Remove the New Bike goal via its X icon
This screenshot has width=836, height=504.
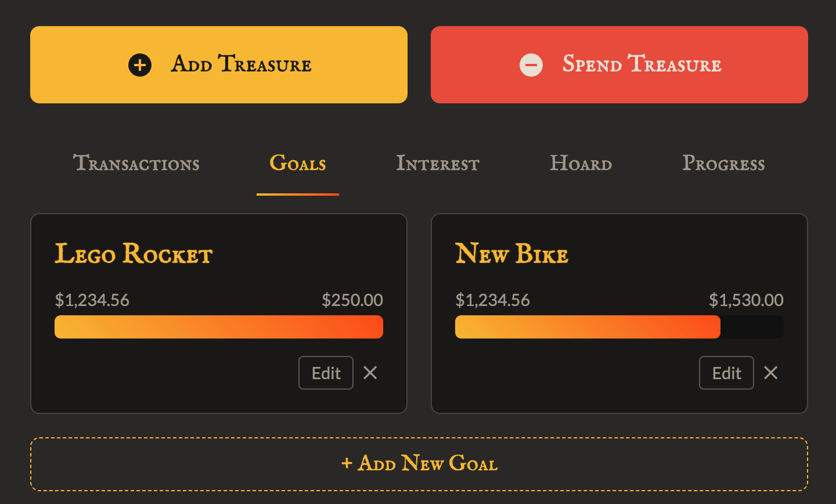(x=770, y=373)
